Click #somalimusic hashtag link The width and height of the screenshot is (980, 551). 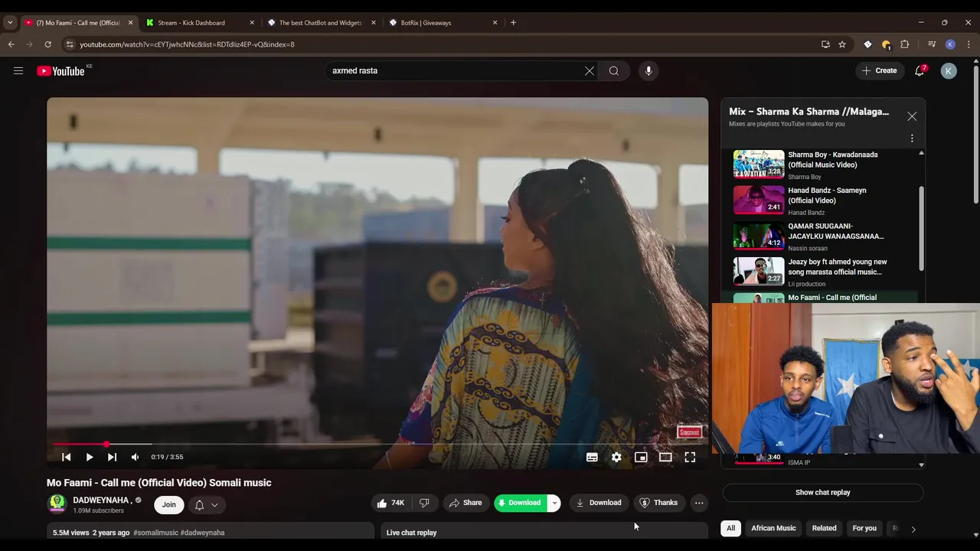click(155, 533)
